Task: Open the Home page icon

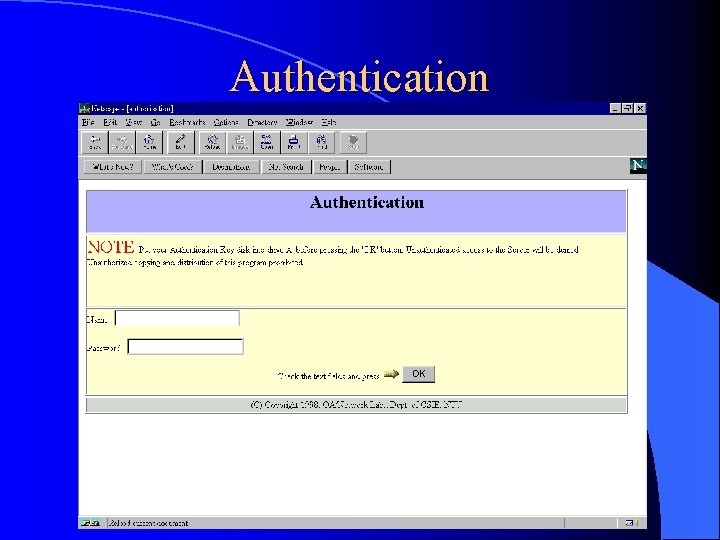Action: click(x=149, y=142)
